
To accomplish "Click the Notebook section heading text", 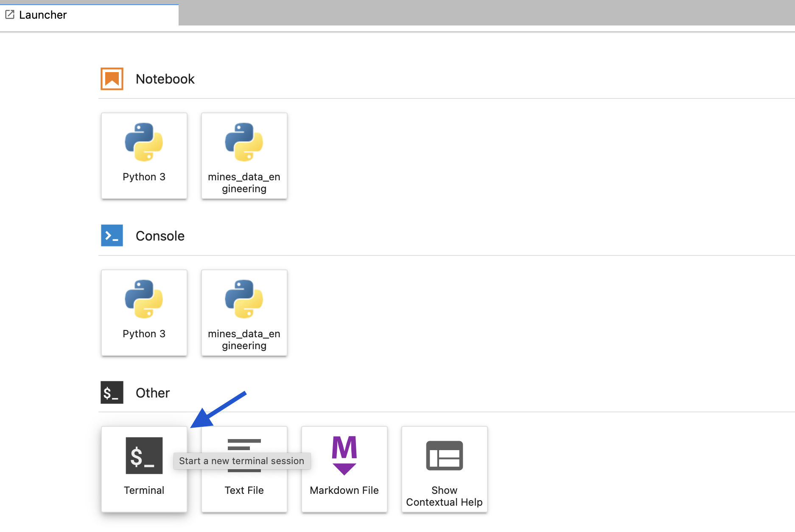I will 165,79.
